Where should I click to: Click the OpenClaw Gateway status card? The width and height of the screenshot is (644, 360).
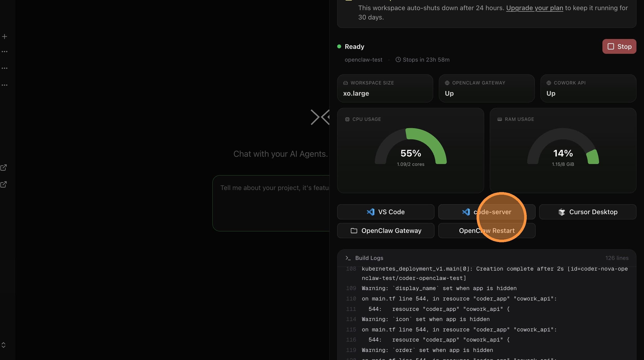coord(486,88)
